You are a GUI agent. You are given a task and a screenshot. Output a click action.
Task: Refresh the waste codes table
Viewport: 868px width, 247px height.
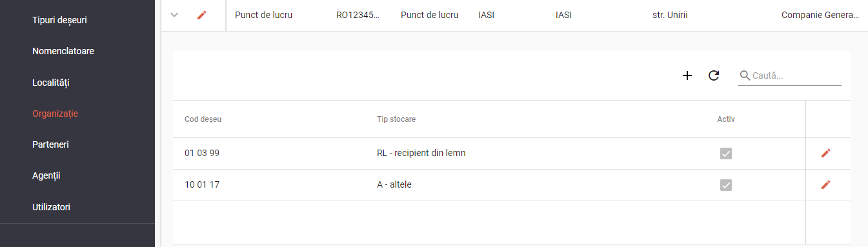[714, 75]
